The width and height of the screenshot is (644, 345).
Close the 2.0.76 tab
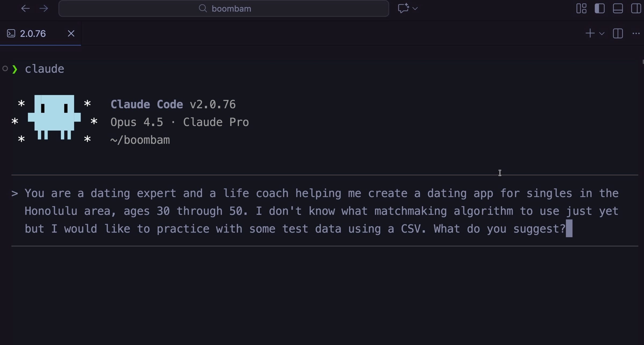coord(71,33)
